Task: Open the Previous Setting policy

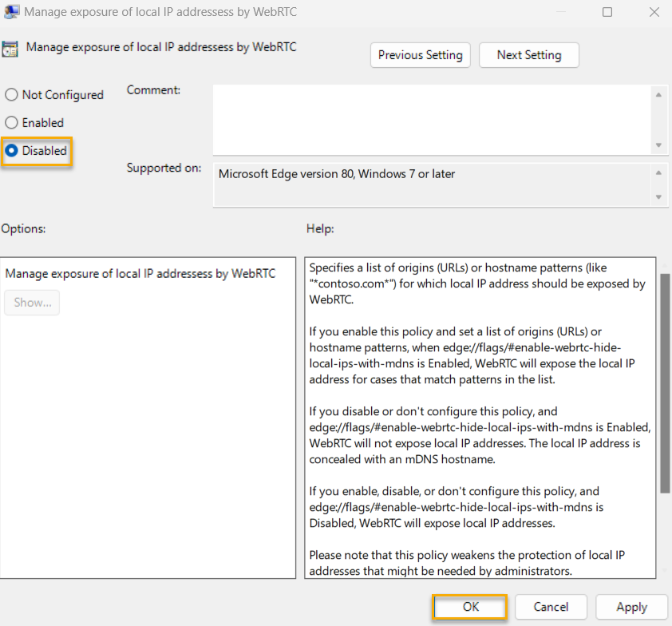Action: click(x=420, y=55)
